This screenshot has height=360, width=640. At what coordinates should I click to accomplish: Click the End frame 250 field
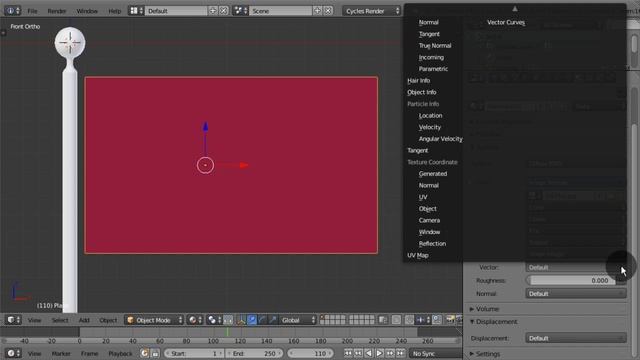pyautogui.click(x=254, y=353)
